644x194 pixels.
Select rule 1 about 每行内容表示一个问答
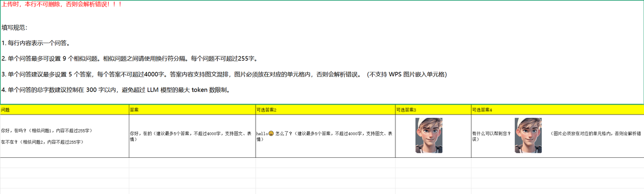point(36,43)
